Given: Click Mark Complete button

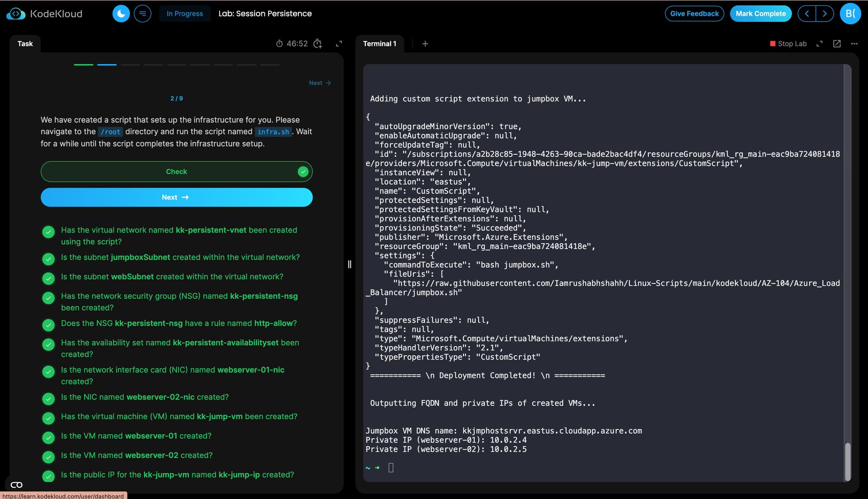Looking at the screenshot, I should 760,14.
